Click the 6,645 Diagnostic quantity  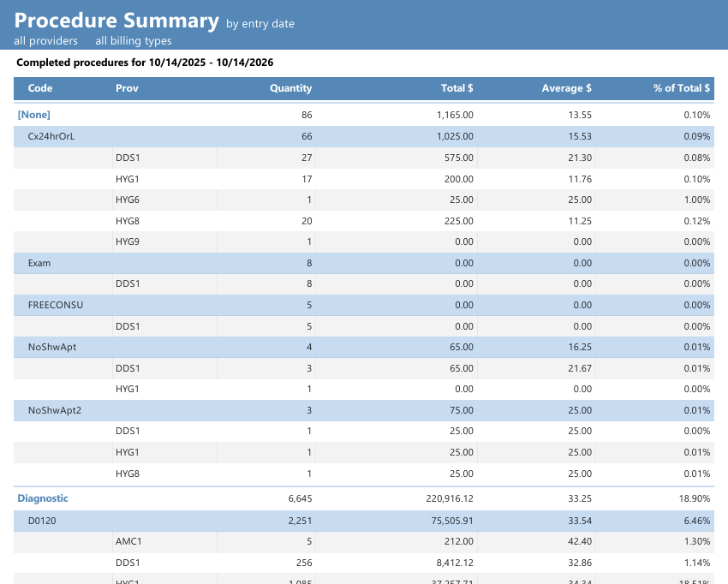[300, 498]
